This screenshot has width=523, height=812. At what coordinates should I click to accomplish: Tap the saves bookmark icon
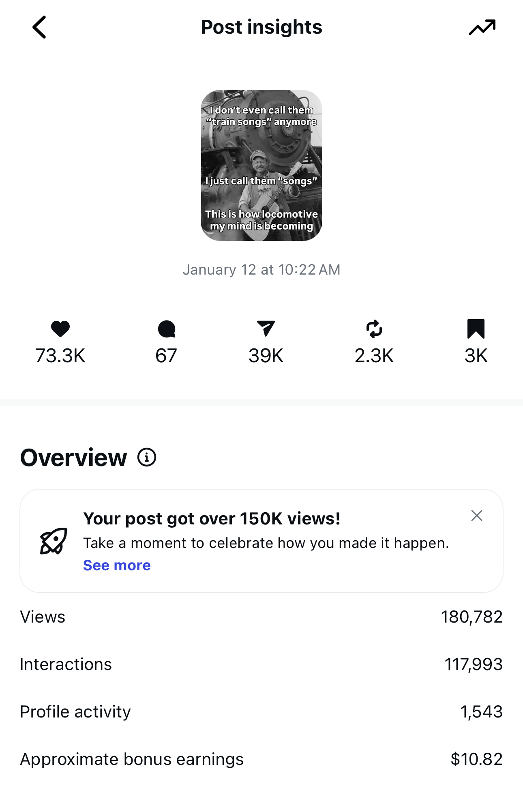click(x=476, y=329)
